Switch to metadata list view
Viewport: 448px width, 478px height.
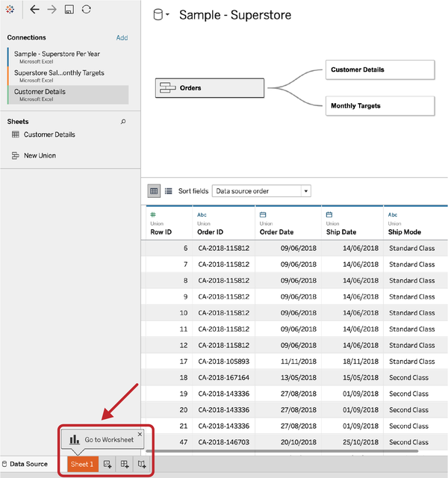[168, 191]
